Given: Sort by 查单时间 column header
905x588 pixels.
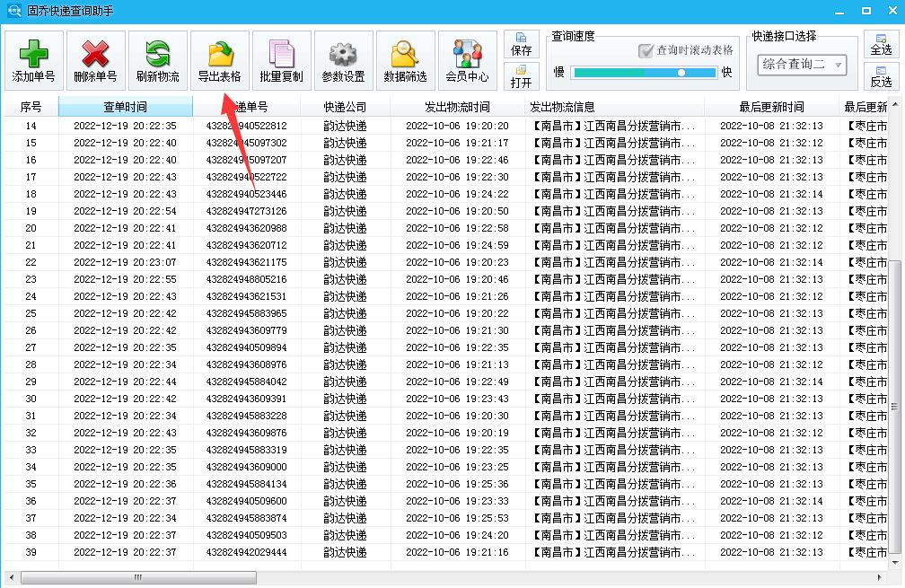Looking at the screenshot, I should point(126,107).
